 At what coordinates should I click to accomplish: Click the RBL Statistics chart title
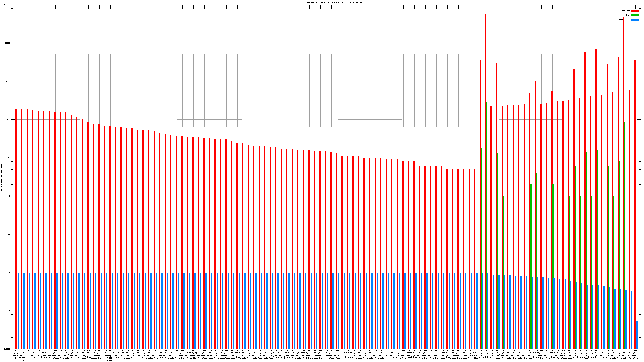tap(325, 2)
